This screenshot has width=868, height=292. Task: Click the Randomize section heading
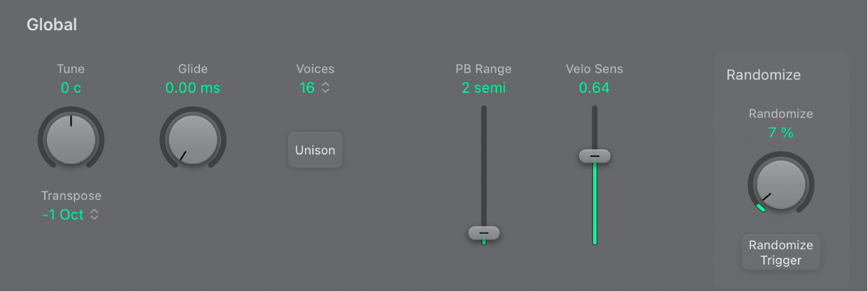pos(764,74)
